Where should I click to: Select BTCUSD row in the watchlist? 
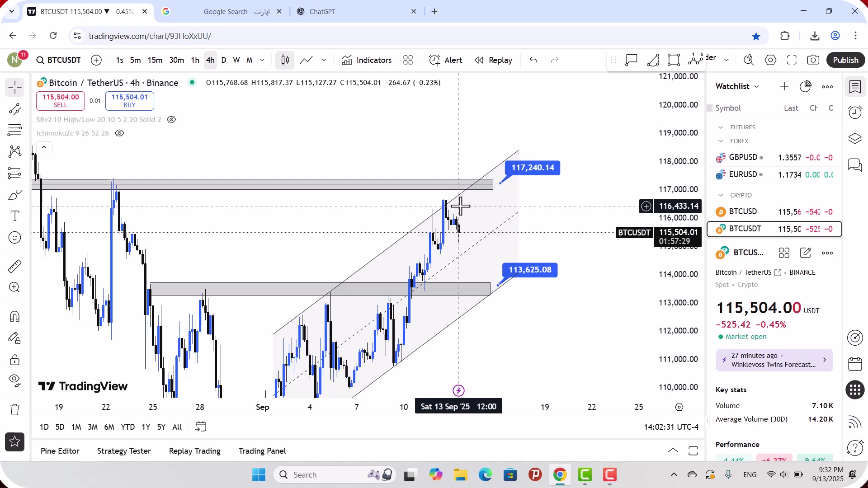pyautogui.click(x=774, y=212)
